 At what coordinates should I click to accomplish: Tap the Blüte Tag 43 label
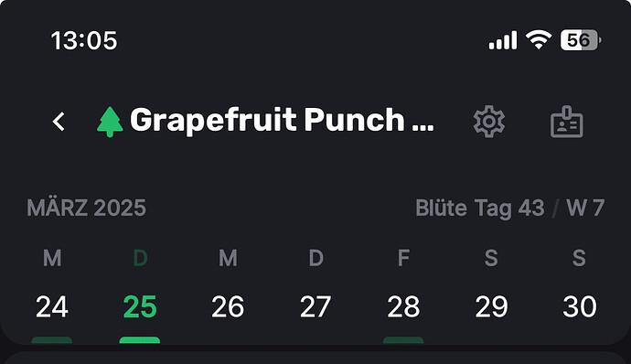pyautogui.click(x=480, y=209)
